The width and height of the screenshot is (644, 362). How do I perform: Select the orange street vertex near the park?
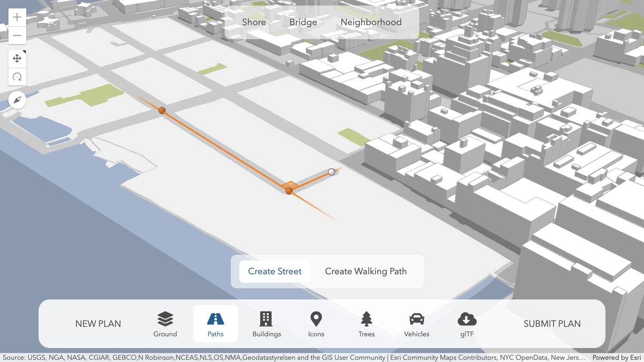tap(162, 110)
